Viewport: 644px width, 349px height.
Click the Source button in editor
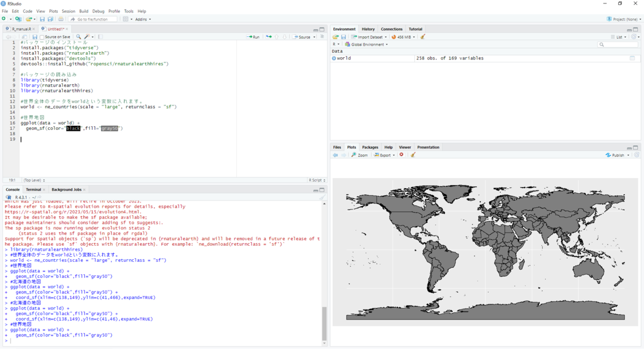pyautogui.click(x=302, y=37)
